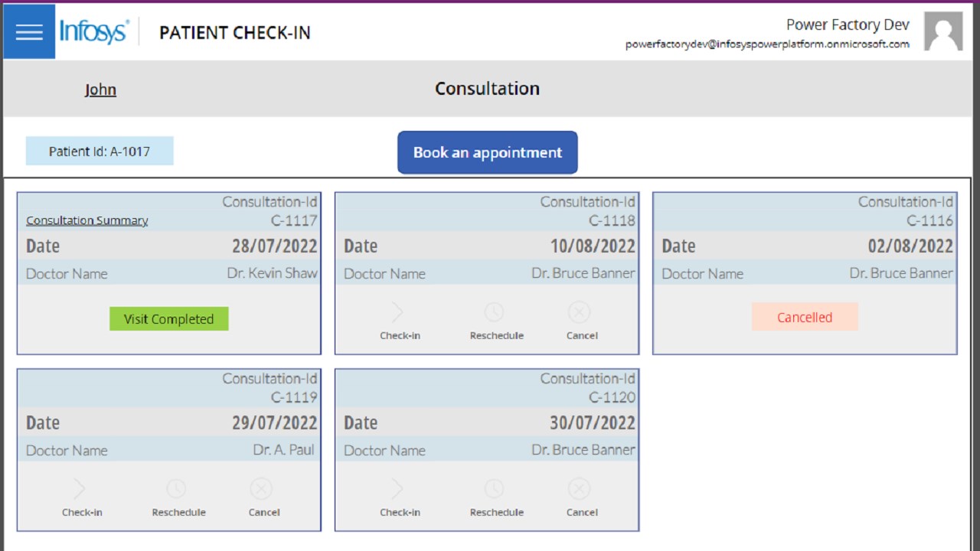Click the PATIENT CHECK-IN title
This screenshot has width=980, height=551.
click(235, 33)
